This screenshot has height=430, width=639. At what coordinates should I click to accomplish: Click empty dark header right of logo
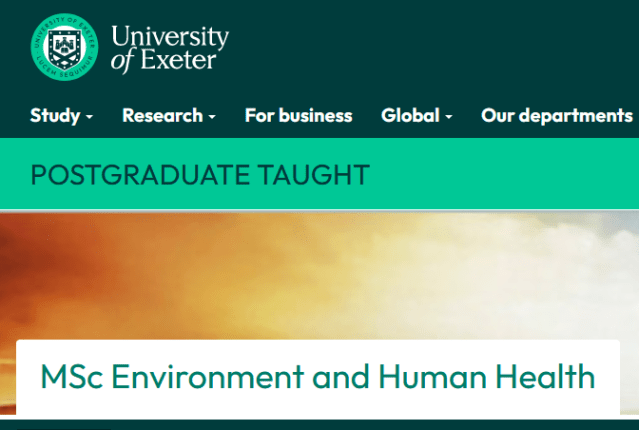pos(430,47)
